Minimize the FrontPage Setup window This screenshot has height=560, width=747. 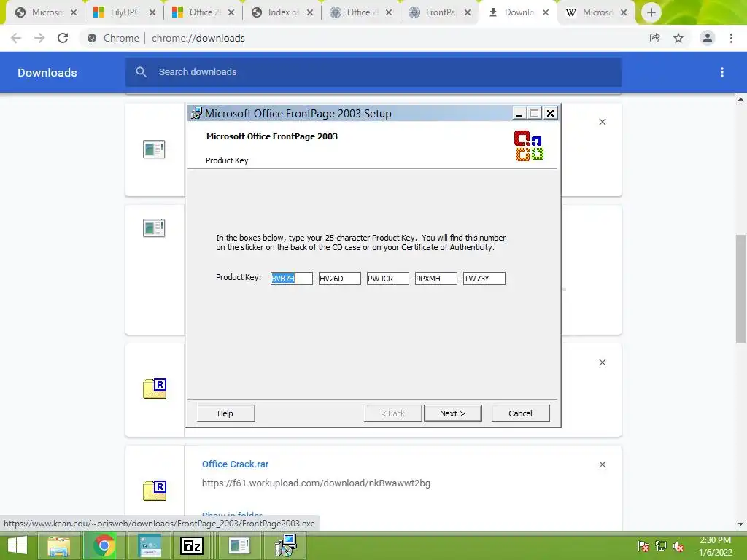(519, 113)
